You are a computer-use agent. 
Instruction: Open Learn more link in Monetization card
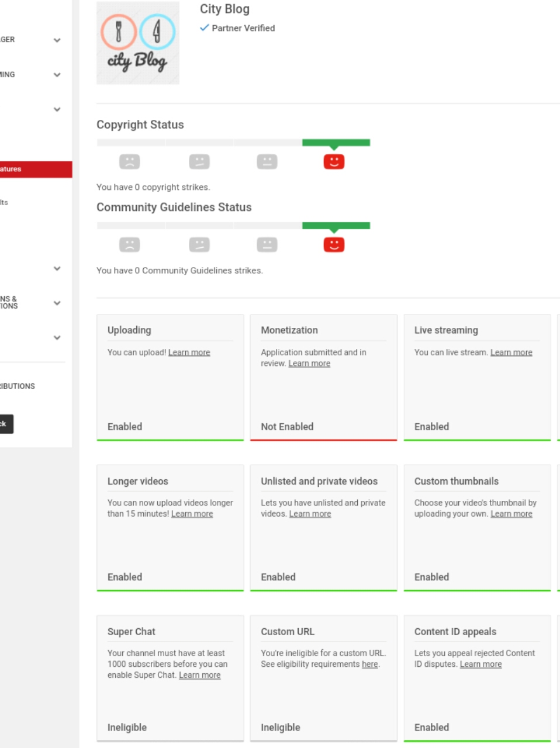coord(309,363)
